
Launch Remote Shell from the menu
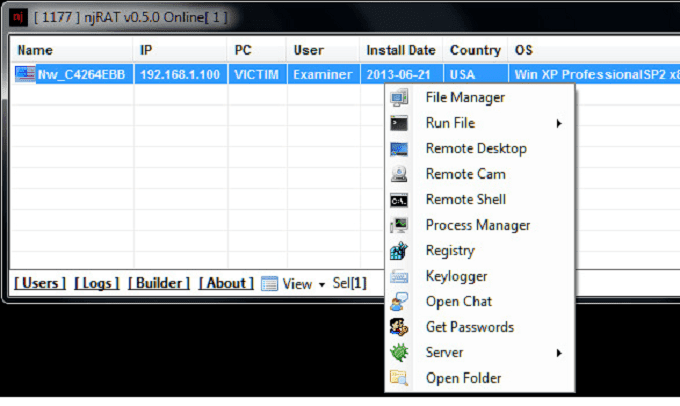pyautogui.click(x=480, y=200)
